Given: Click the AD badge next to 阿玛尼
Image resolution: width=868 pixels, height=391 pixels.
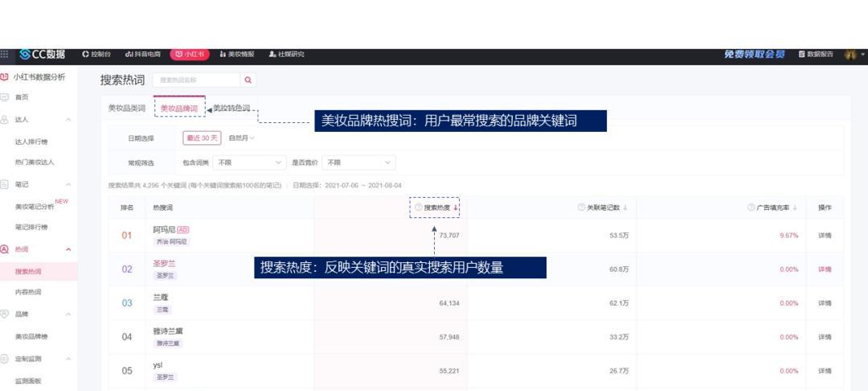Looking at the screenshot, I should pos(184,230).
